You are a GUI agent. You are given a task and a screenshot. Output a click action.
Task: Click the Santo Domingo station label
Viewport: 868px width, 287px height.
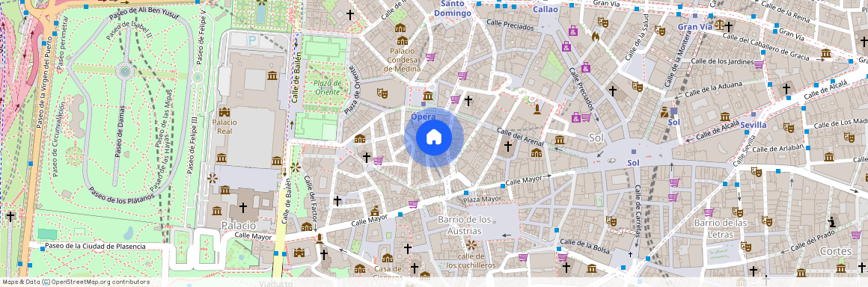click(x=452, y=8)
